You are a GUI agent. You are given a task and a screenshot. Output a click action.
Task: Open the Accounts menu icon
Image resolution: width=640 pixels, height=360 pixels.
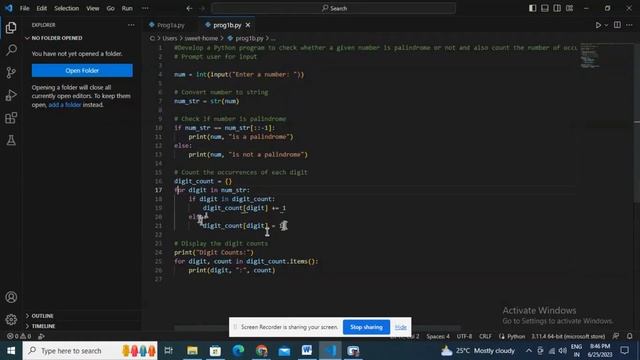click(11, 297)
